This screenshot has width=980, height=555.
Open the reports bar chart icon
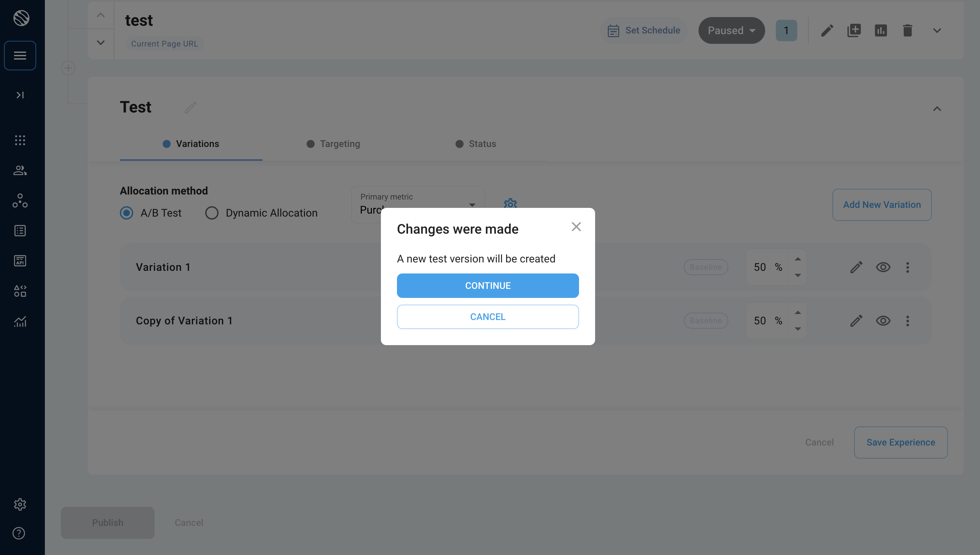[881, 30]
